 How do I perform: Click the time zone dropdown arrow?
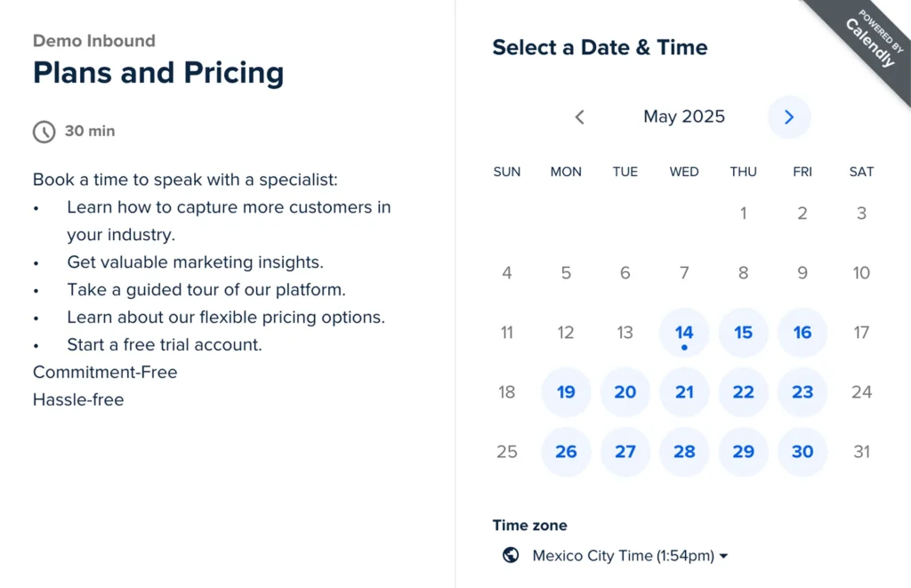tap(723, 556)
